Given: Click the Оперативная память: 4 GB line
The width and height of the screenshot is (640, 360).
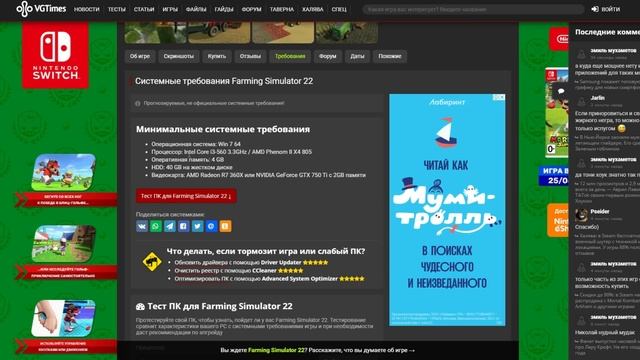Looking at the screenshot, I should click(188, 160).
